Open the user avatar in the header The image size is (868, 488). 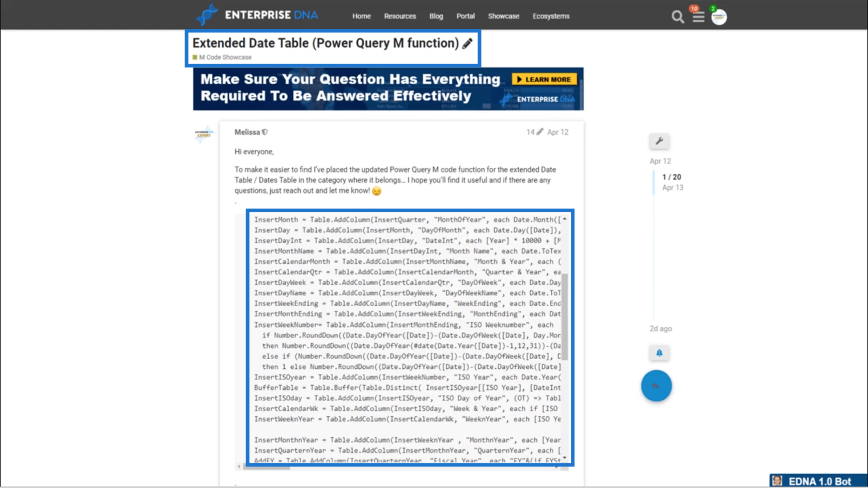pos(719,17)
